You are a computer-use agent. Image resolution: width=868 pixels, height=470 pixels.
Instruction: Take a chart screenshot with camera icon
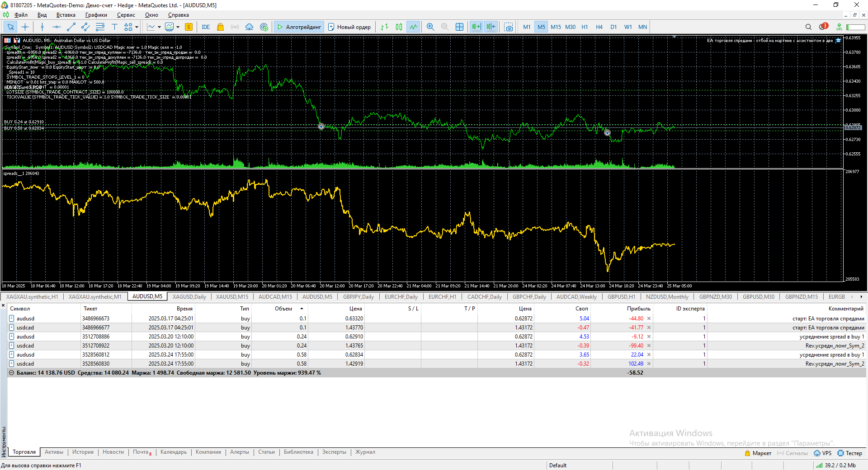[x=509, y=27]
